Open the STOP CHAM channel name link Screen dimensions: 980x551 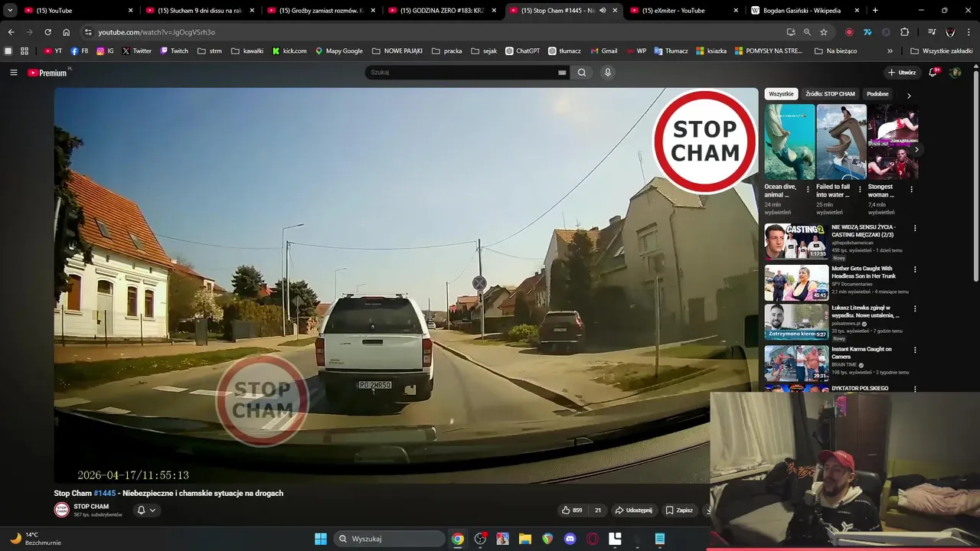[91, 507]
